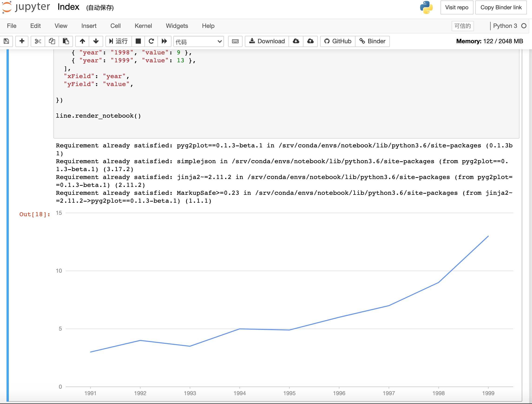Open the Kernel menu
The image size is (532, 404).
point(143,26)
